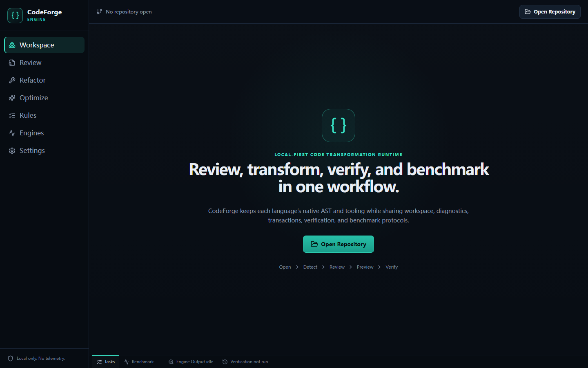Click the Tasks checklist icon in bottom bar
Image resolution: width=588 pixels, height=368 pixels.
click(99, 362)
